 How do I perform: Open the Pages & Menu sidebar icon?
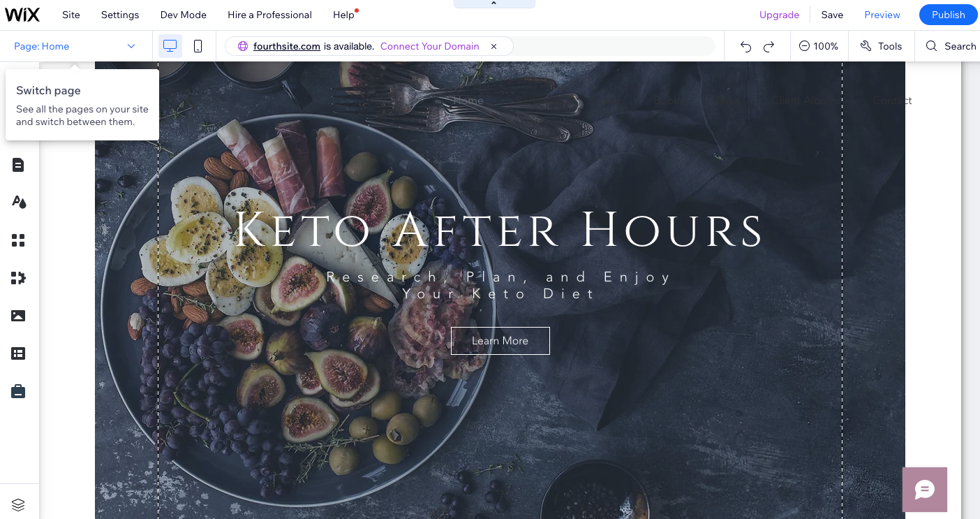tap(18, 165)
